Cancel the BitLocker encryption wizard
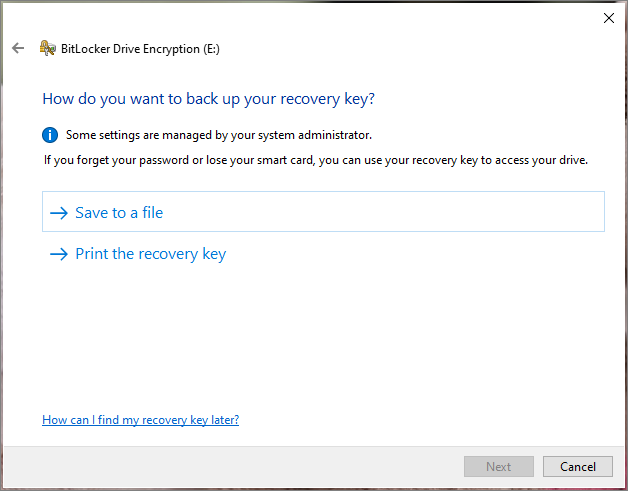Image resolution: width=628 pixels, height=491 pixels. (578, 467)
